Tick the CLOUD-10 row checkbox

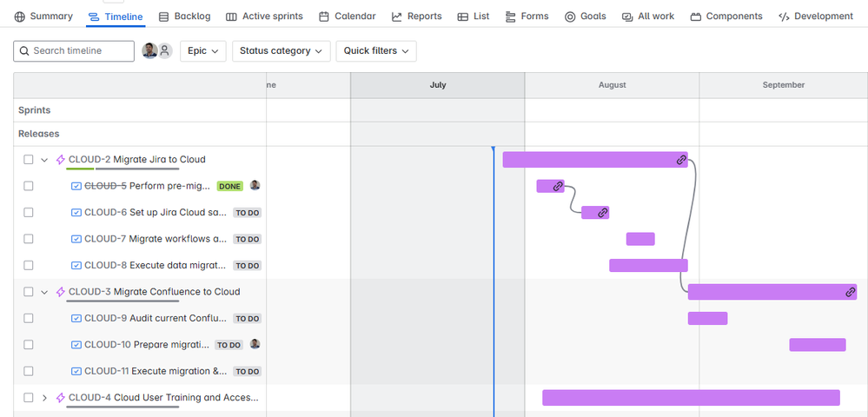[28, 344]
